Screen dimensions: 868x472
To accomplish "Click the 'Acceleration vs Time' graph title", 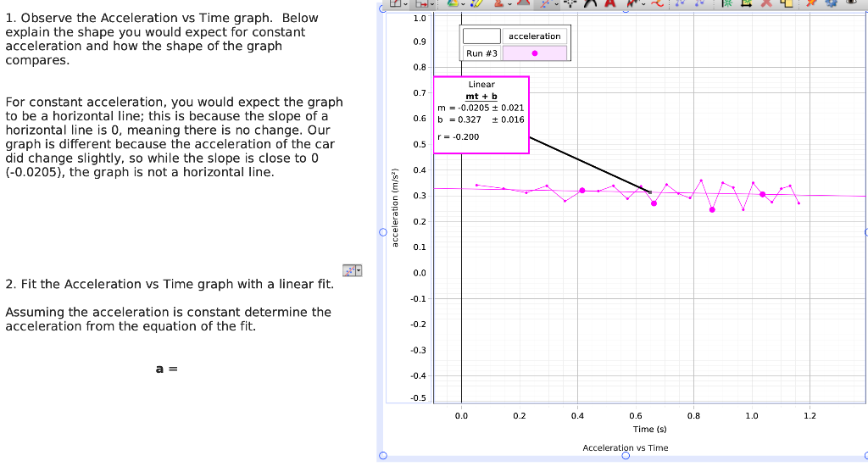I will click(x=625, y=447).
